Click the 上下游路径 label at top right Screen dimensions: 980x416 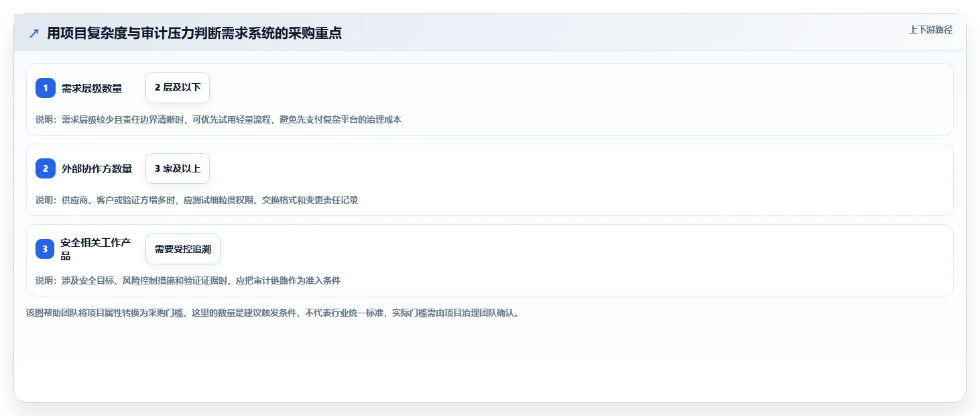[930, 30]
